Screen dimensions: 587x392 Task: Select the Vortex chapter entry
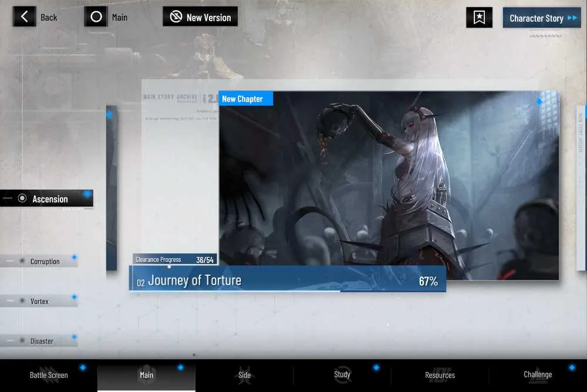pos(39,300)
